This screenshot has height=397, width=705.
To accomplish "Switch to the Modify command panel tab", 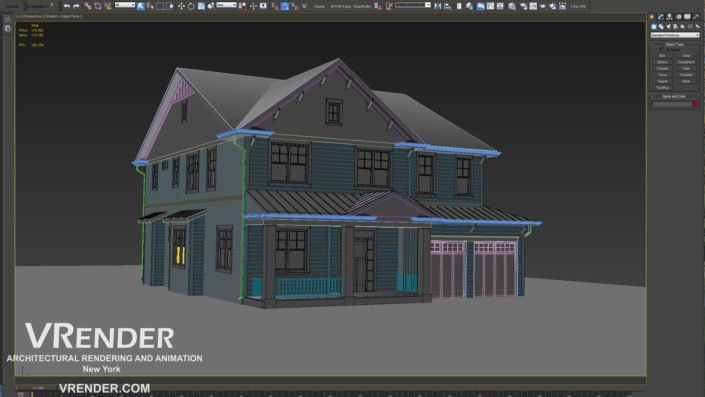I will point(660,17).
